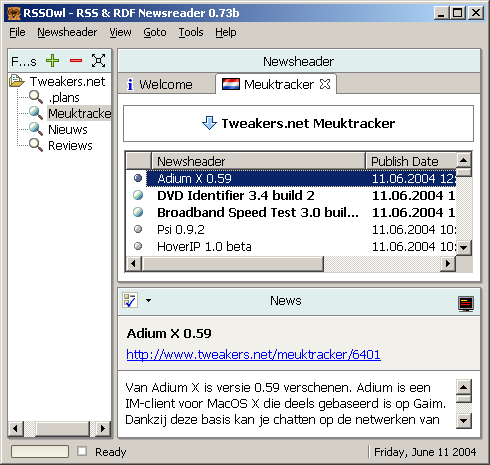This screenshot has width=490, height=465.
Task: Click the news table horizontal scrollbar thumb
Action: pyautogui.click(x=233, y=264)
